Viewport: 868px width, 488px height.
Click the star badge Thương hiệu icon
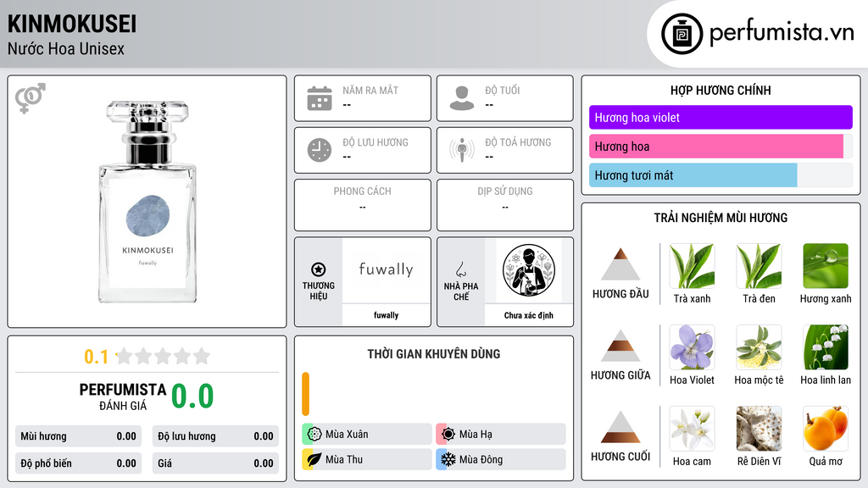coord(319,269)
